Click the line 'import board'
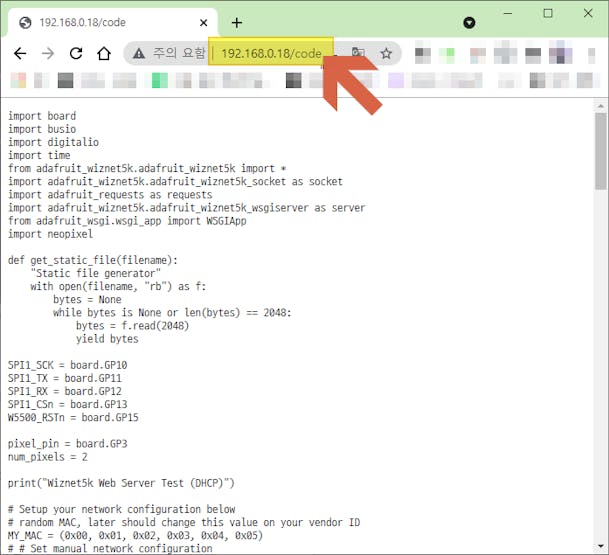 42,116
